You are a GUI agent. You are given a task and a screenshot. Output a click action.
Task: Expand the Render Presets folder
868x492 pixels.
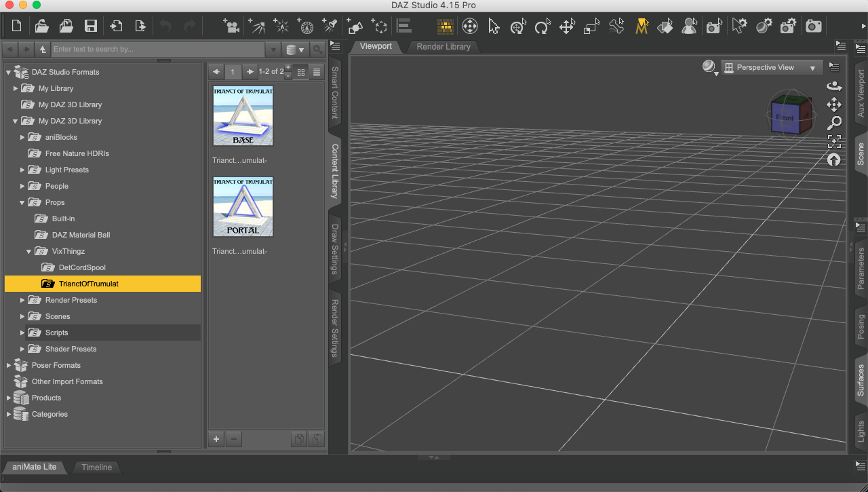coord(22,300)
